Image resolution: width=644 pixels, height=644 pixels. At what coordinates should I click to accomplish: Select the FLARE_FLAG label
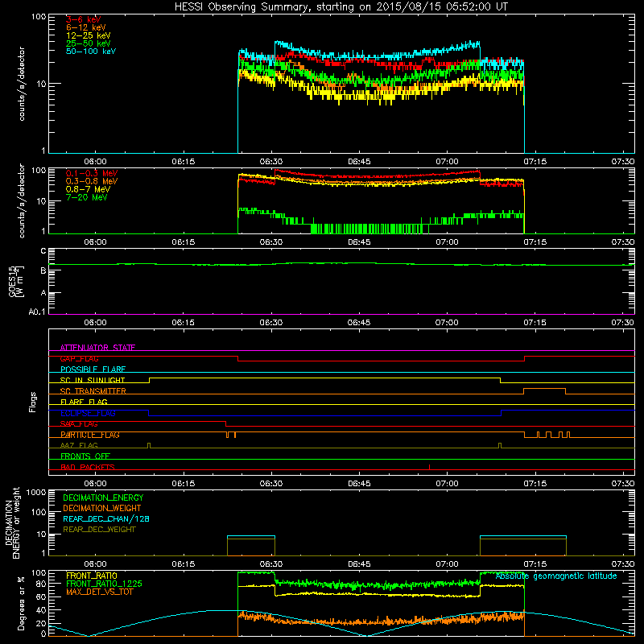tap(84, 402)
